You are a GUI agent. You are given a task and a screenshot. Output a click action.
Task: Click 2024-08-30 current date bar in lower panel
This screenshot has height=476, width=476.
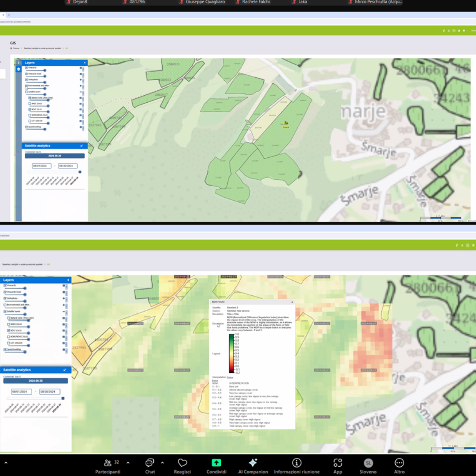(x=36, y=381)
